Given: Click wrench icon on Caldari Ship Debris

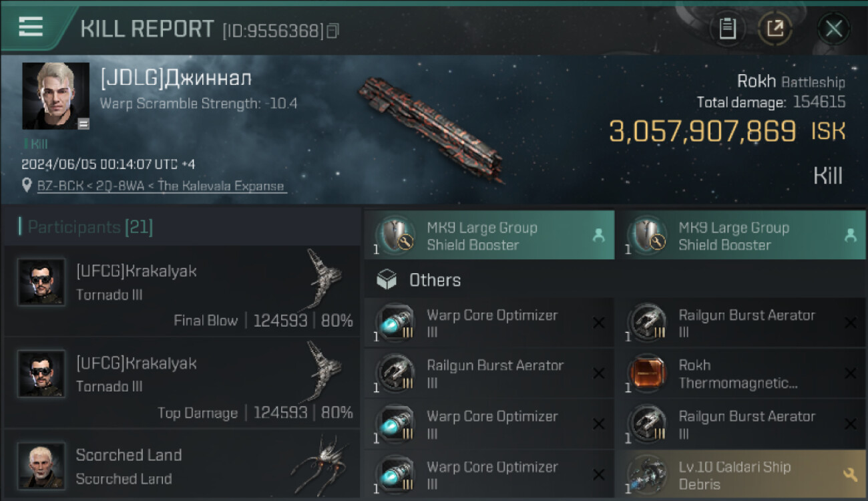Looking at the screenshot, I should click(850, 475).
